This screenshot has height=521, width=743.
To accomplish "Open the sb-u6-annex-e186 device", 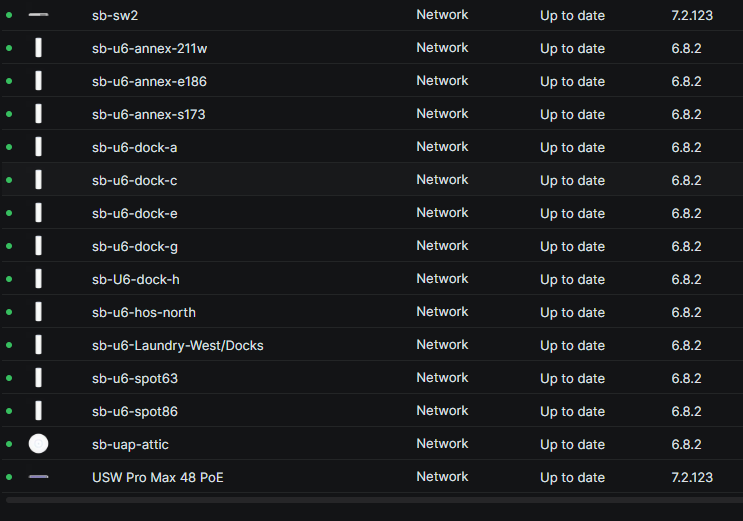I will point(149,81).
